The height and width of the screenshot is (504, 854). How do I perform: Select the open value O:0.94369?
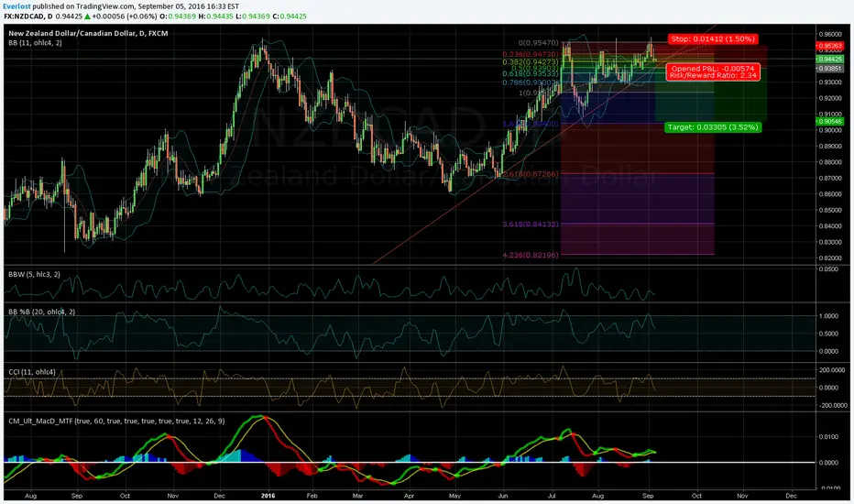click(177, 16)
